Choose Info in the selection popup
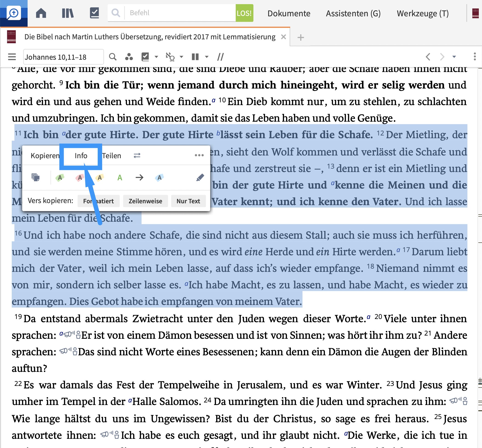482x448 pixels. point(81,156)
